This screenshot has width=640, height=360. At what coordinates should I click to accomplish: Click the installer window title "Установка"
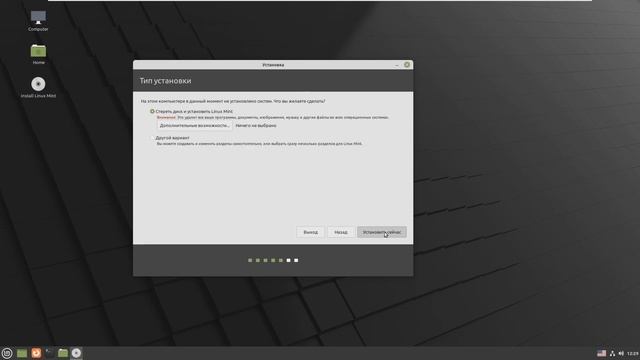tap(273, 65)
